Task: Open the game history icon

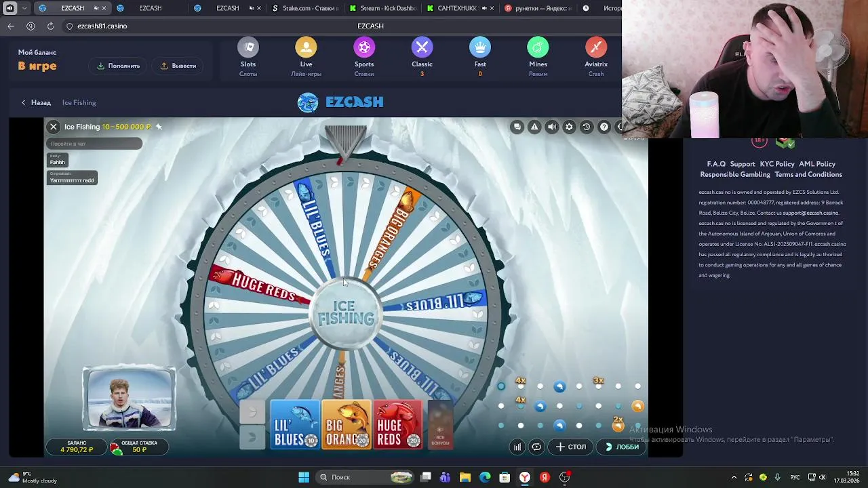Action: point(587,127)
